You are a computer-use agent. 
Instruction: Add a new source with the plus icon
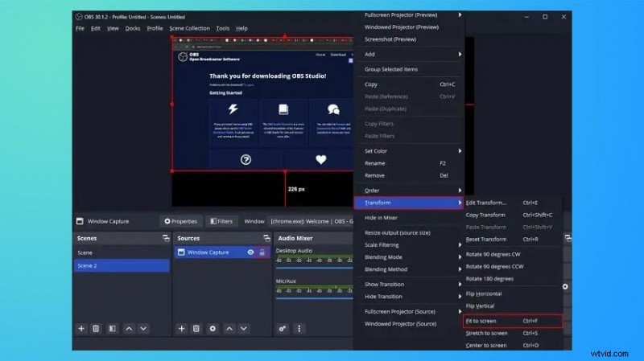click(x=182, y=329)
